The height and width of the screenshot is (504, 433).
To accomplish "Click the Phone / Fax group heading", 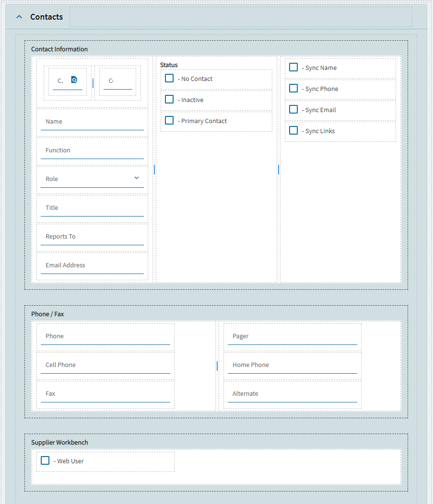I will 47,314.
